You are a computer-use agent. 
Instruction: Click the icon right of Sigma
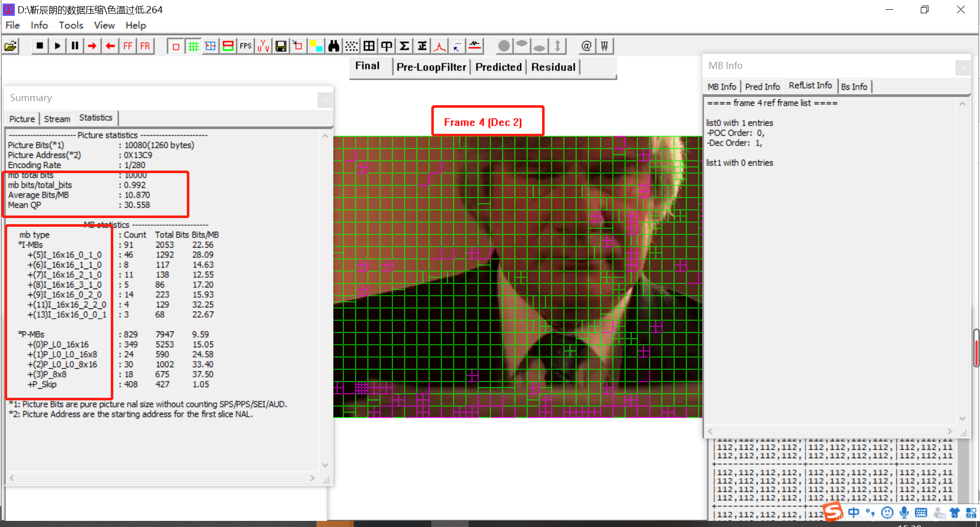(422, 46)
